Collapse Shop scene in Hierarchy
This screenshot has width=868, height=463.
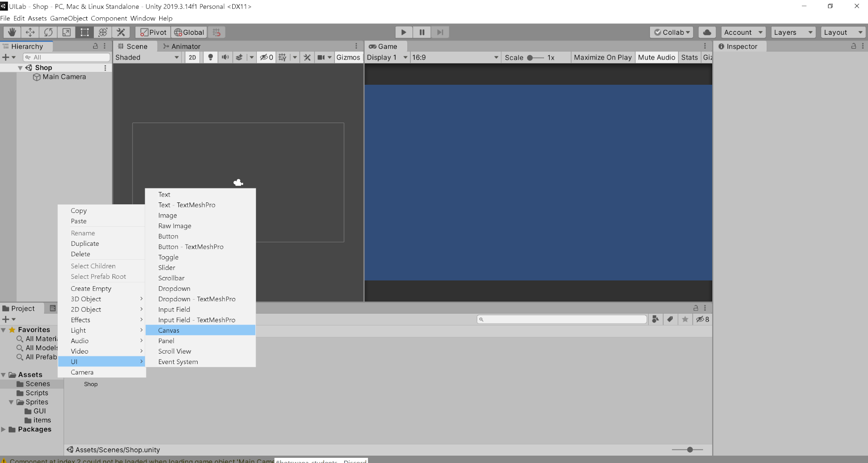tap(20, 68)
